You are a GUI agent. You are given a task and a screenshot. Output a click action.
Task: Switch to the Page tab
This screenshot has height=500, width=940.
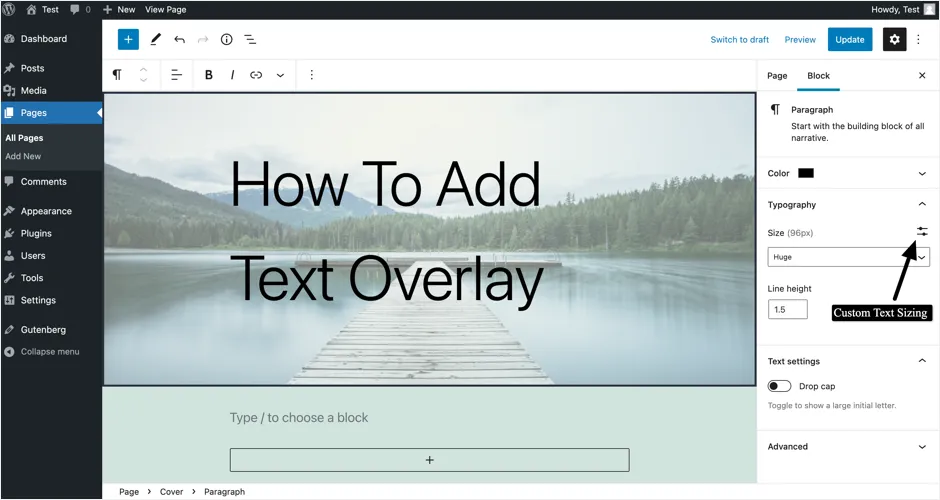[x=777, y=76]
